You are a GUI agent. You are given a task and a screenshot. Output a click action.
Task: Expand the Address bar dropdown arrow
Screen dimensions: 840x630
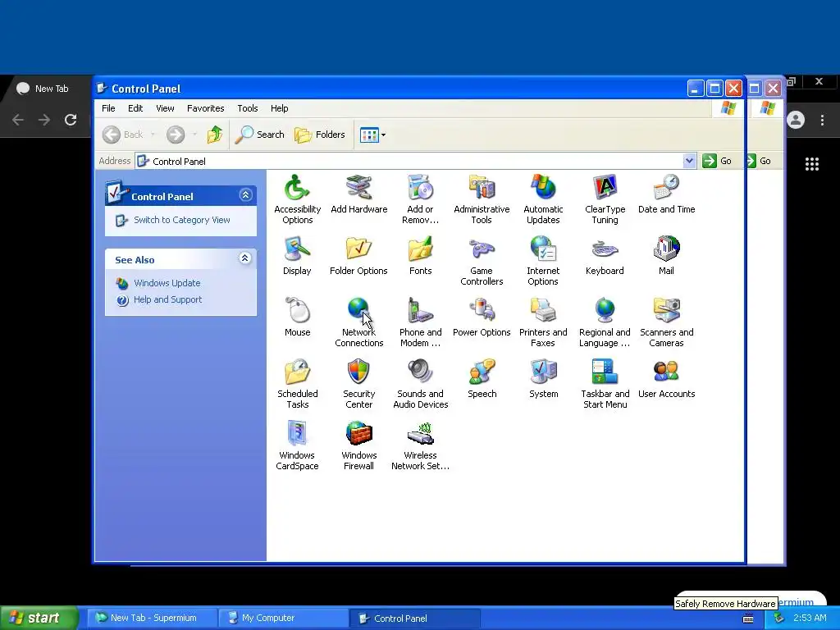[x=689, y=161]
